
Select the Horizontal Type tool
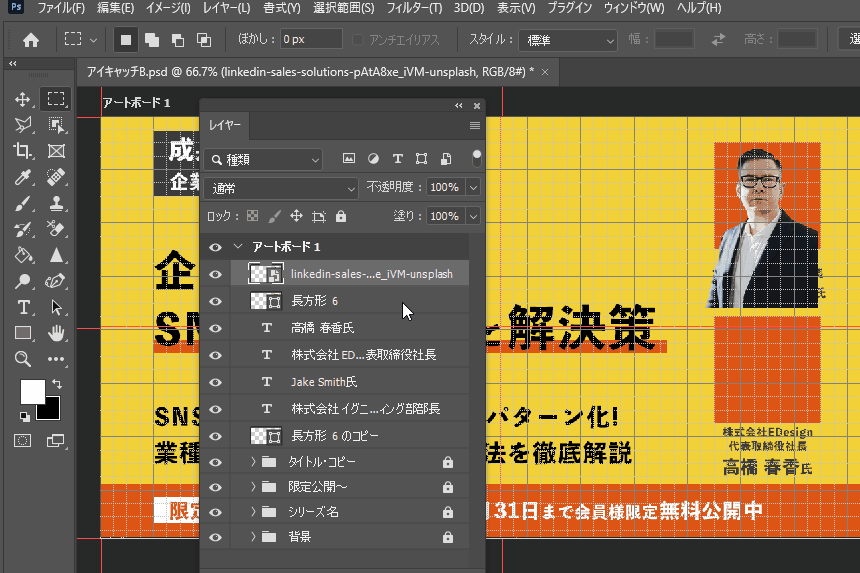pos(22,308)
